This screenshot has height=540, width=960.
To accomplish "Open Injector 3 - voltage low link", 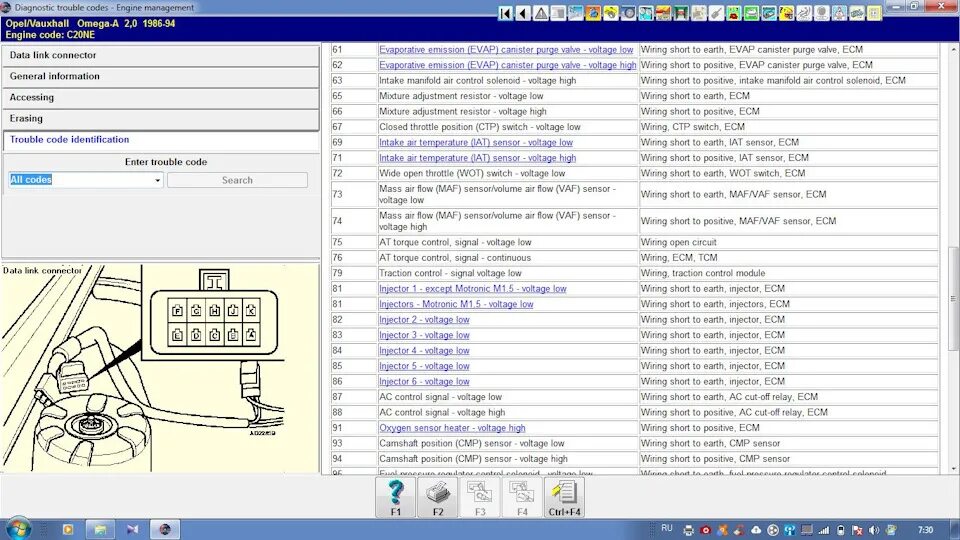I will (424, 335).
